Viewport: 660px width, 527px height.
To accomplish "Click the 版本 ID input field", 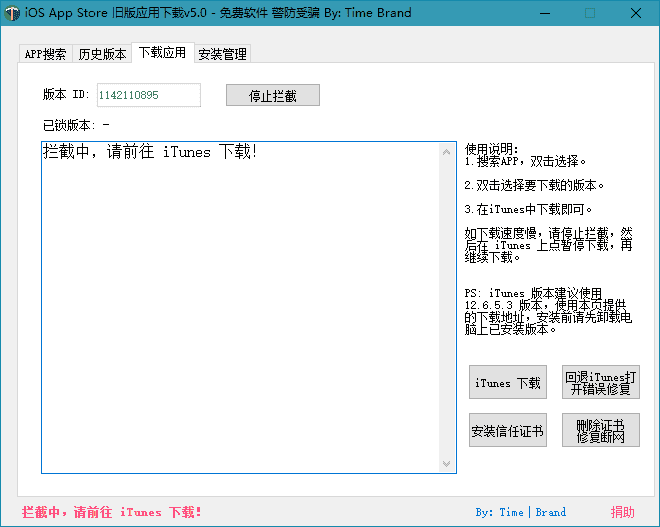I will pyautogui.click(x=147, y=95).
